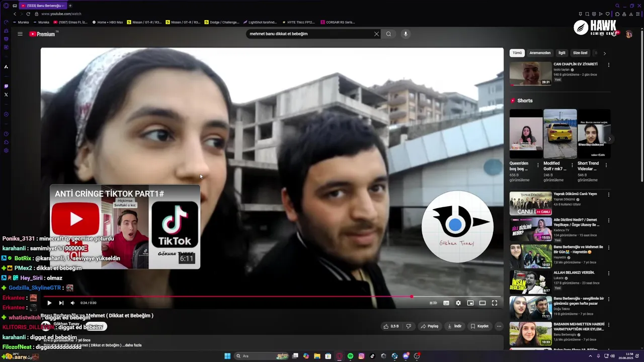Viewport: 644px width, 362px height.
Task: Click Gökhan Tunay channel circle on end screen
Action: click(x=457, y=226)
